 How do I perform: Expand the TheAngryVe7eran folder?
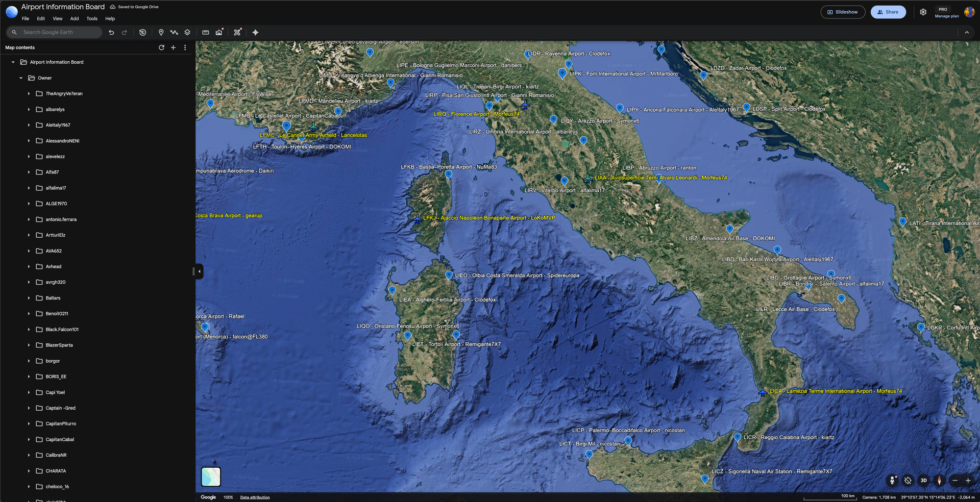pyautogui.click(x=29, y=94)
